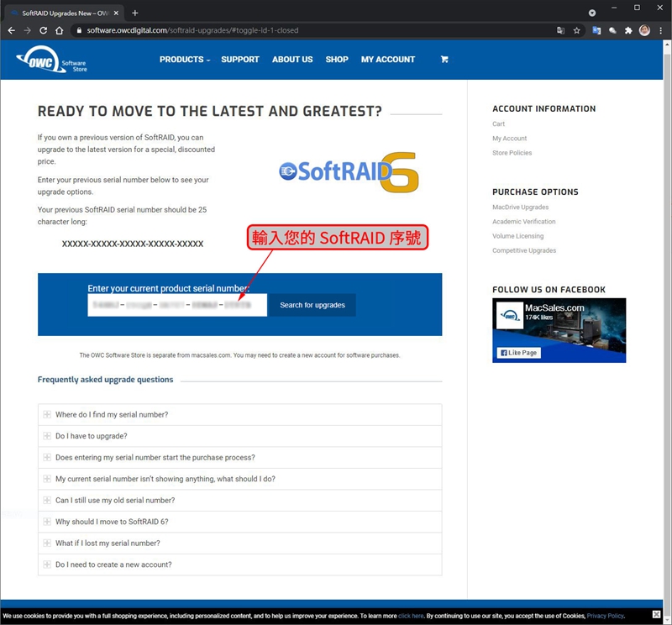Expand "Can I still use my old serial number?"
Image resolution: width=672 pixels, height=625 pixels.
click(240, 501)
